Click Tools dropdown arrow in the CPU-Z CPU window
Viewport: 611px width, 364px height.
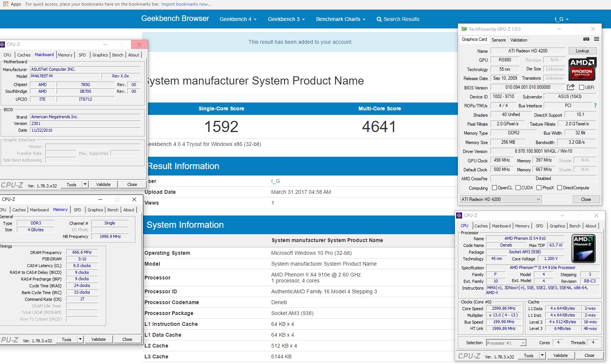click(542, 355)
